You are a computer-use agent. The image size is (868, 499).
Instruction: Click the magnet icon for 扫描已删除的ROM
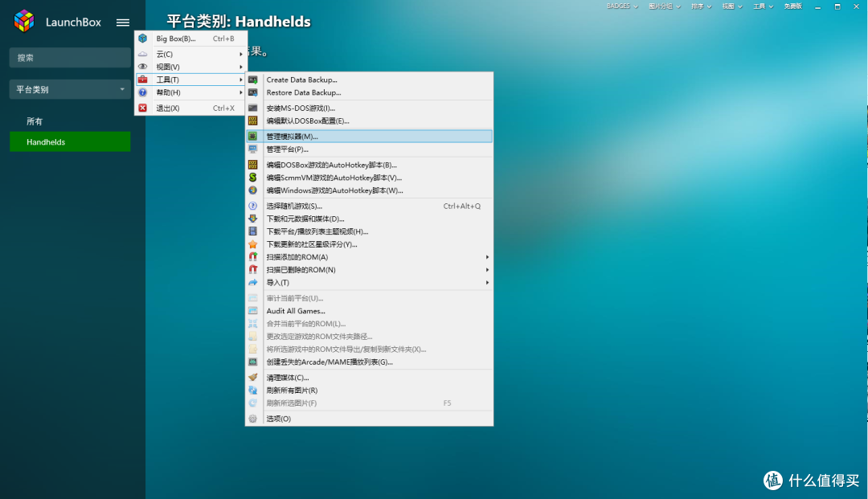(x=253, y=269)
